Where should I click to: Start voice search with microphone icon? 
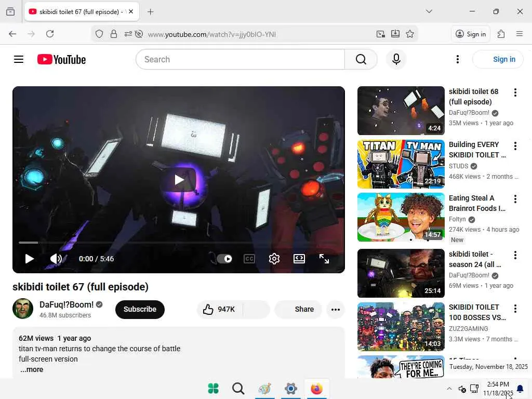tap(396, 59)
